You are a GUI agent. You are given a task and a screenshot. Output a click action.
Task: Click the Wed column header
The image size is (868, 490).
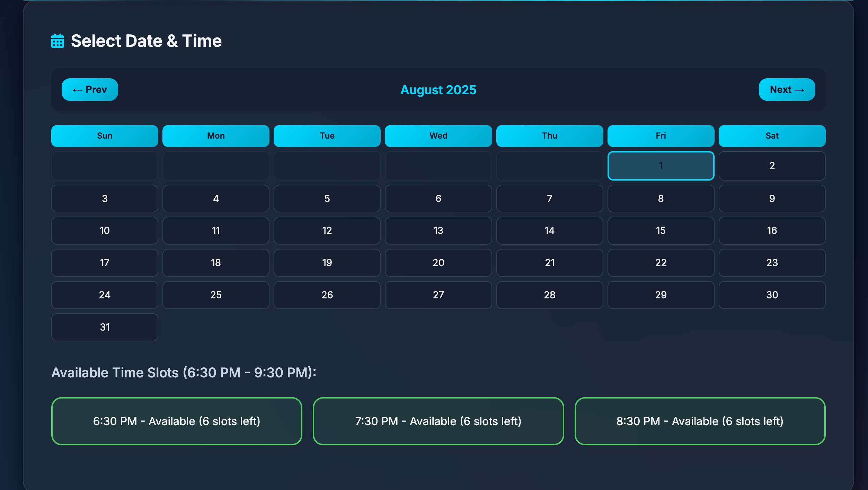438,135
